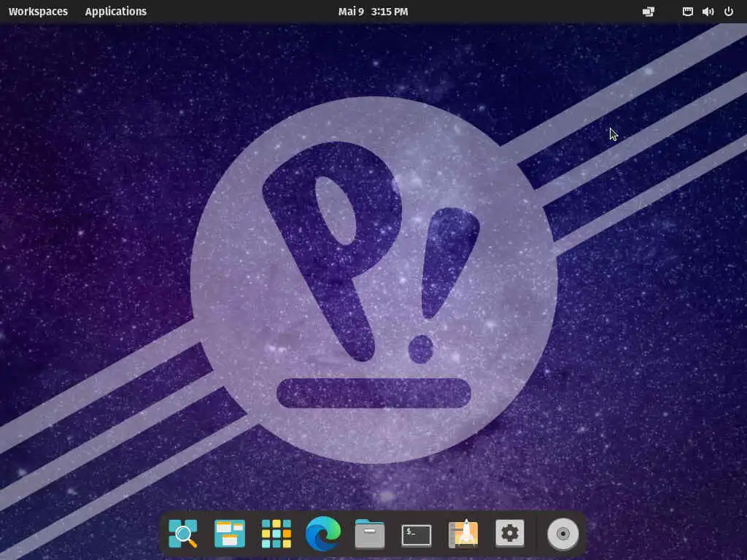This screenshot has width=747, height=560.
Task: Launch the Terminal from the dock
Action: (417, 535)
